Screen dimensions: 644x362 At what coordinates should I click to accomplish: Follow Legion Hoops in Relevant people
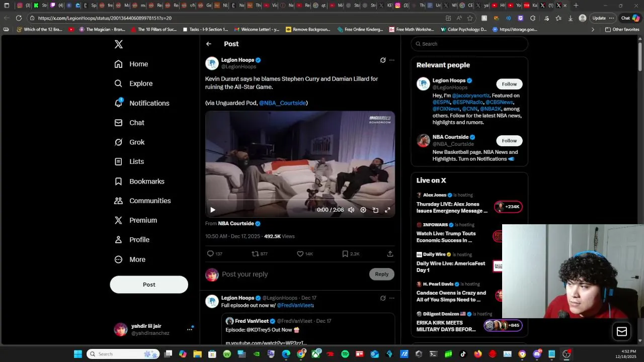[x=509, y=84]
